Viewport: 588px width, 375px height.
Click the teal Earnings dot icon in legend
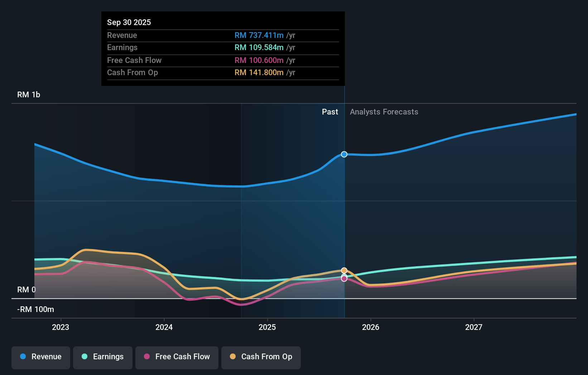click(x=84, y=357)
